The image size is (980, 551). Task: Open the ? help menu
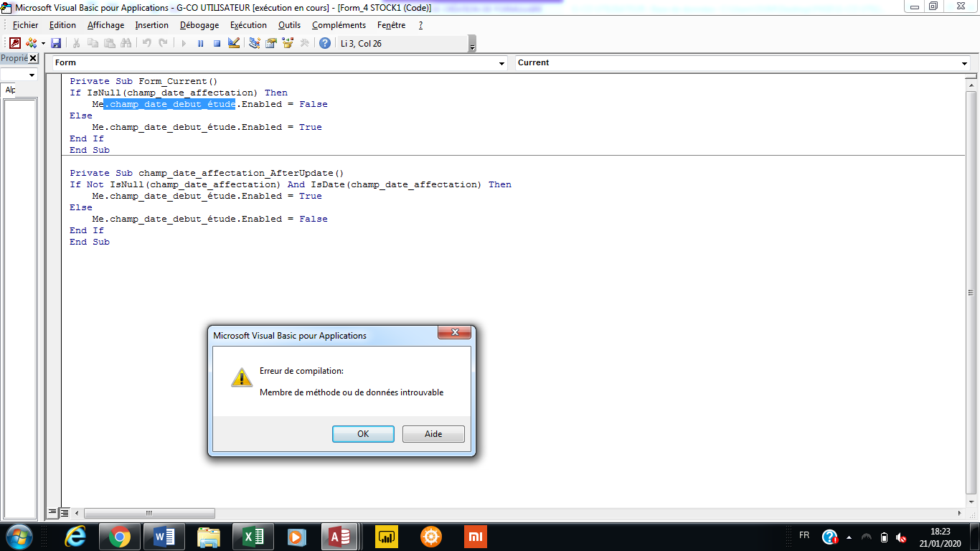[x=420, y=25]
